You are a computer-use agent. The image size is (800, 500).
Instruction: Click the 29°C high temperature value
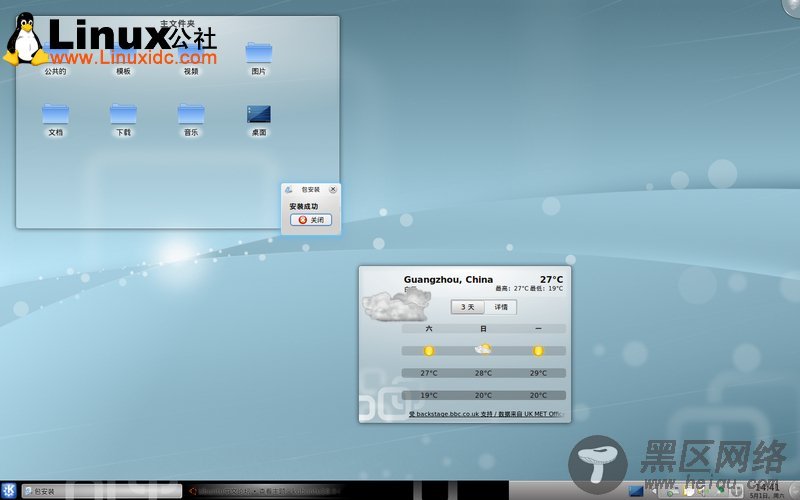click(x=538, y=373)
